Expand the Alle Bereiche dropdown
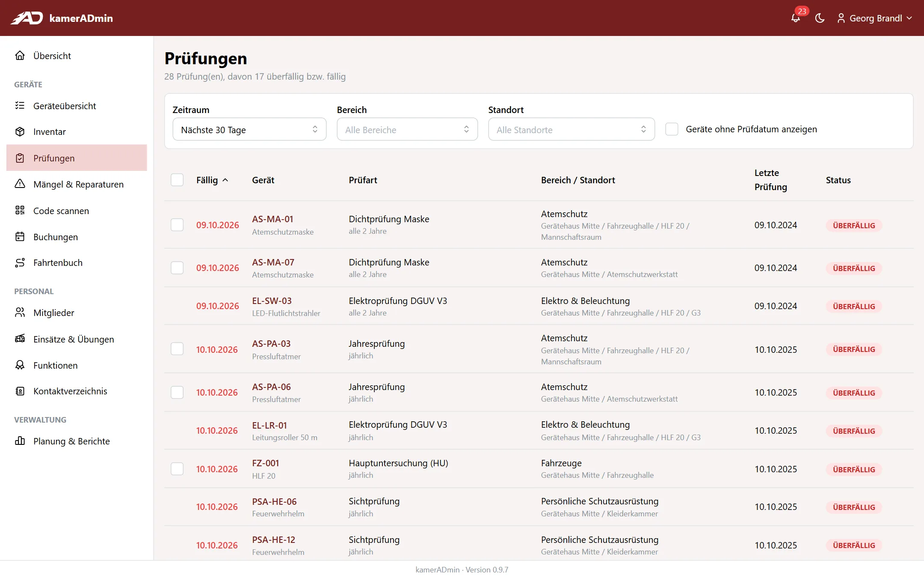 tap(407, 129)
